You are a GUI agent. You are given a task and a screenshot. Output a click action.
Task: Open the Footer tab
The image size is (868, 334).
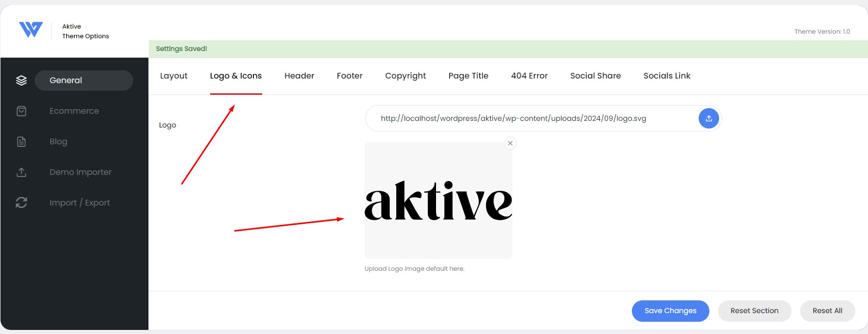coord(349,76)
